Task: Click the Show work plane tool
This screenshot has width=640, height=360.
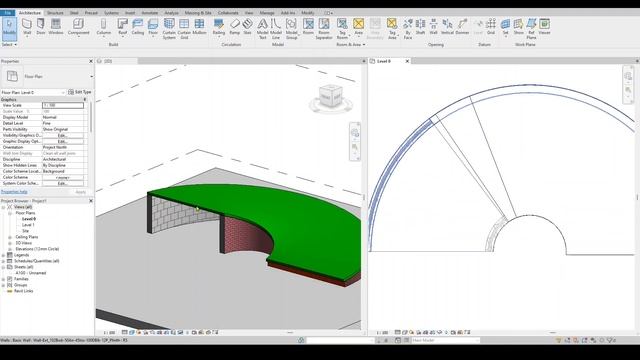Action: coord(518,27)
